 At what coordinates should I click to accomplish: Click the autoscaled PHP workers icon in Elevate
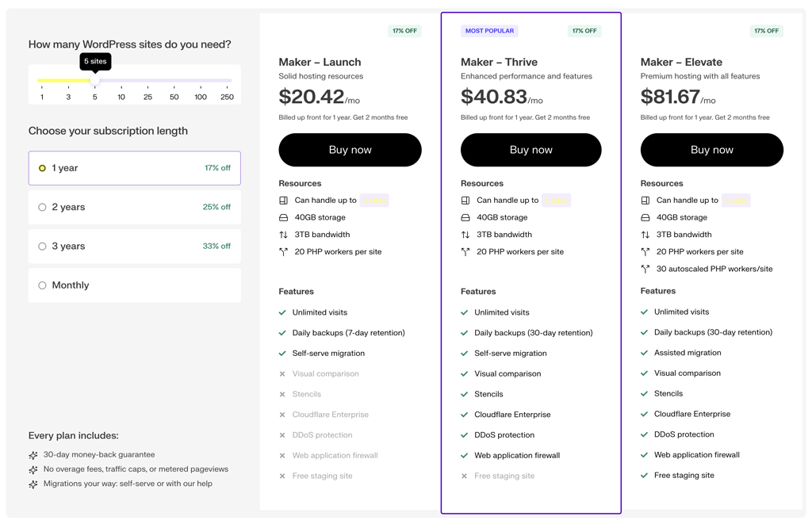[645, 269]
